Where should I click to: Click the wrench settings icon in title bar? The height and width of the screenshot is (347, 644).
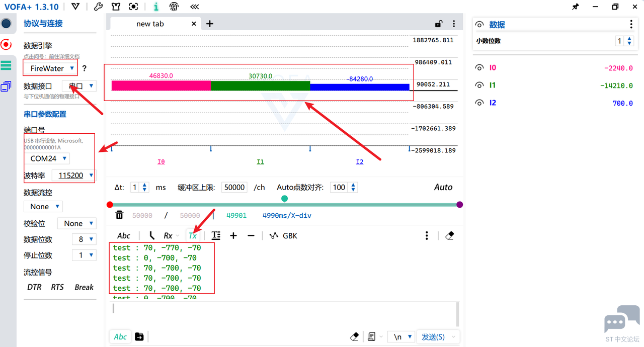point(99,7)
